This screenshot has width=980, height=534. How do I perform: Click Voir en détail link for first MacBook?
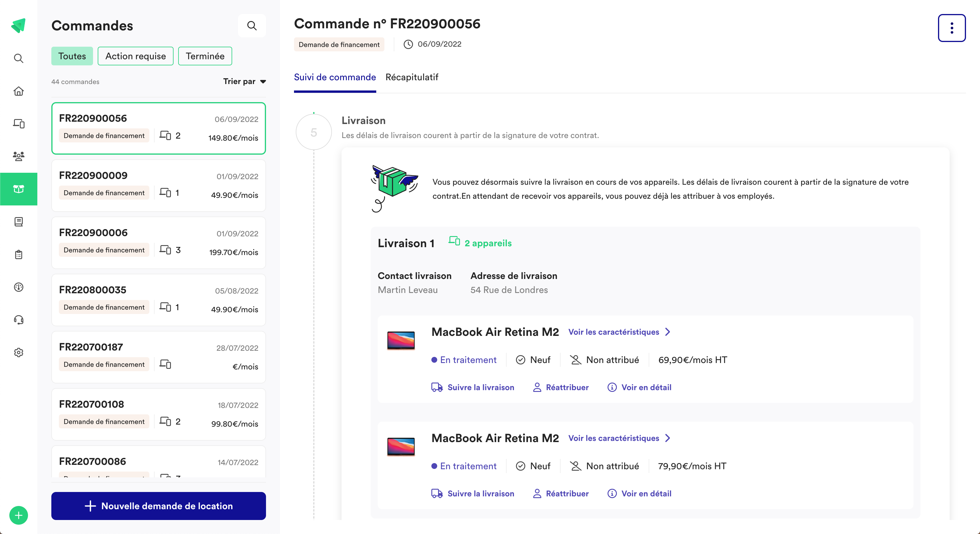coord(646,387)
